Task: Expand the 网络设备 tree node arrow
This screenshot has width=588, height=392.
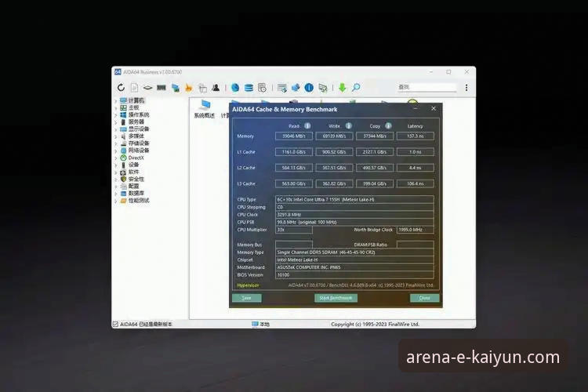Action: 116,151
